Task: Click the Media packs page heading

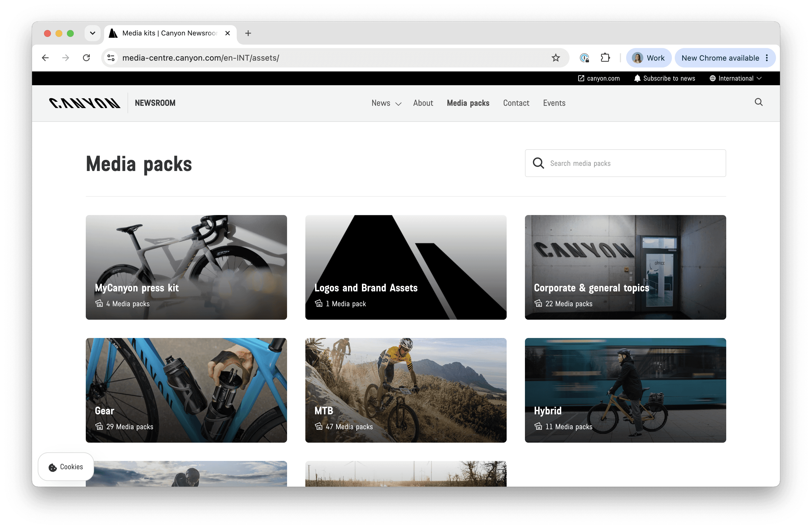Action: (x=139, y=164)
